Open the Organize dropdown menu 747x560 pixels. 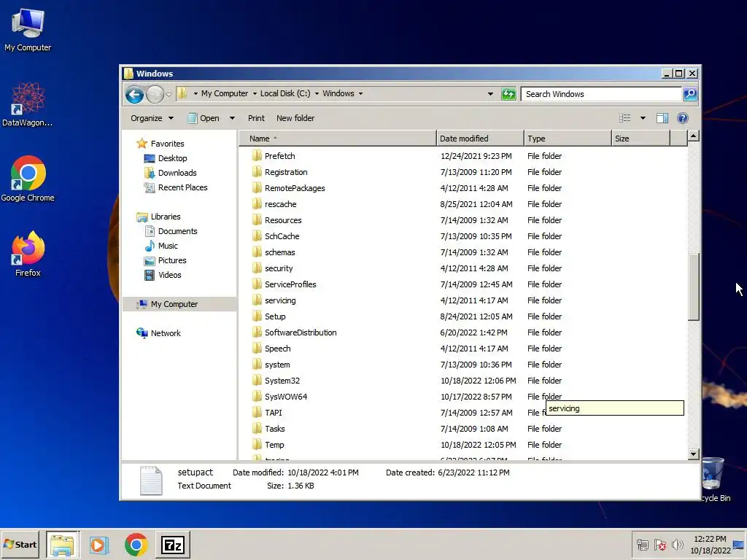[x=152, y=118]
